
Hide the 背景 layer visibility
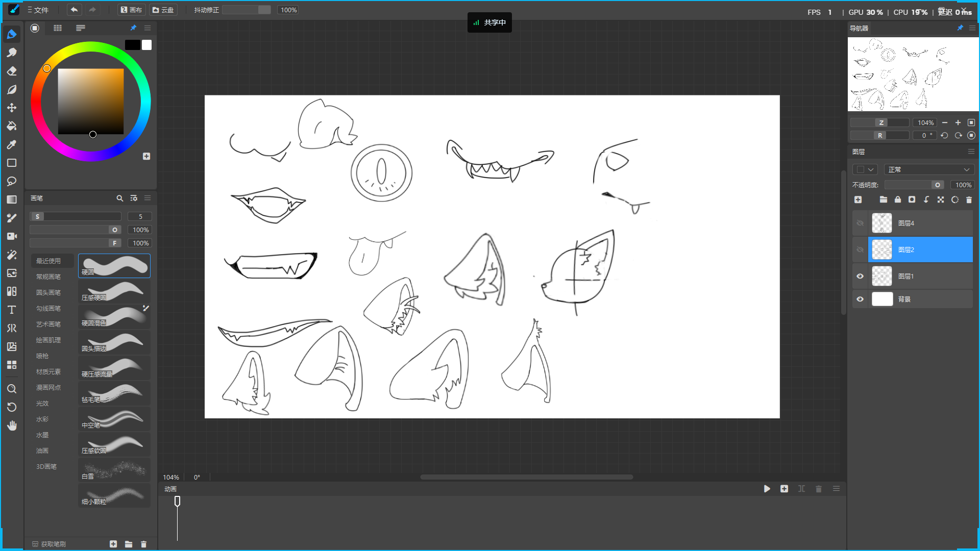click(x=860, y=299)
